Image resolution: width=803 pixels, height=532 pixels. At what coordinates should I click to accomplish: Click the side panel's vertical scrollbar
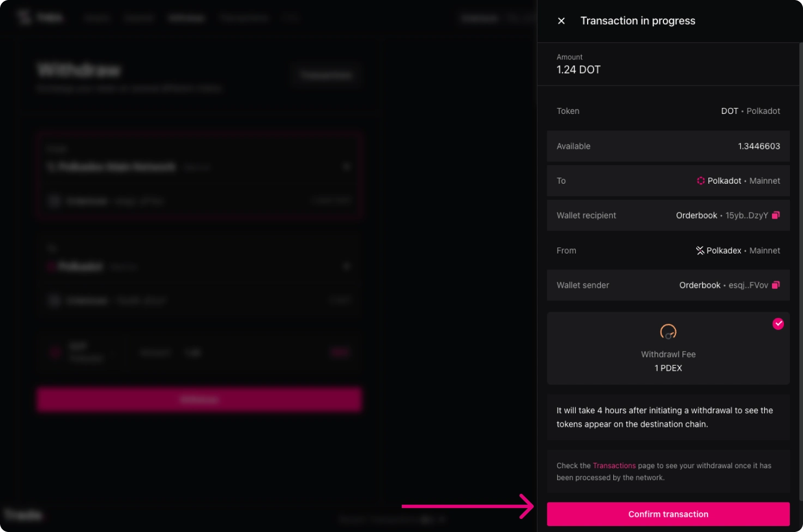pyautogui.click(x=800, y=273)
